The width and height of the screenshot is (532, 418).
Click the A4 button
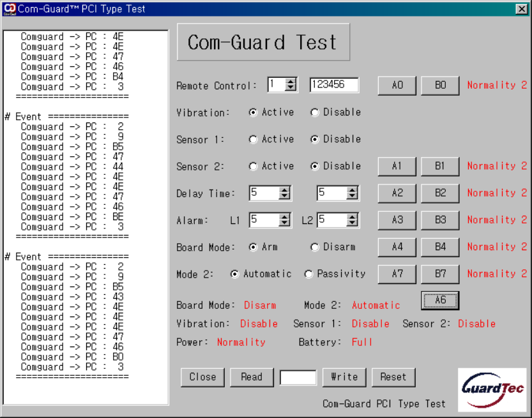[397, 247]
